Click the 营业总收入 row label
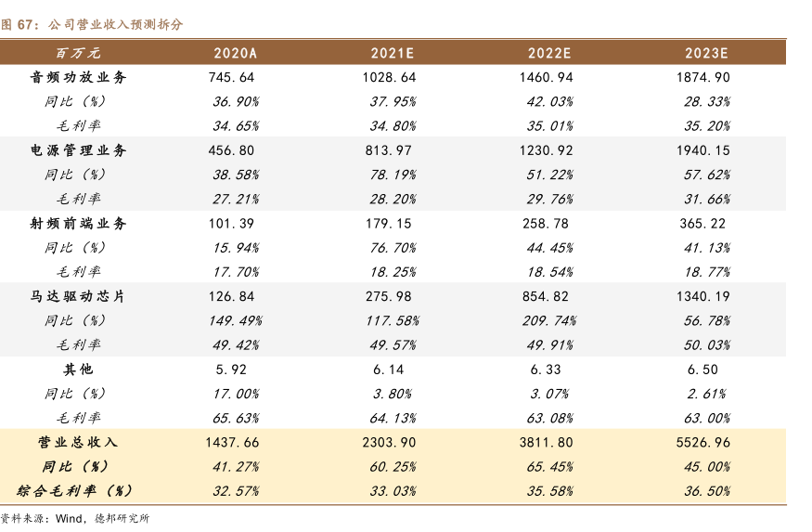The height and width of the screenshot is (532, 812). (79, 442)
